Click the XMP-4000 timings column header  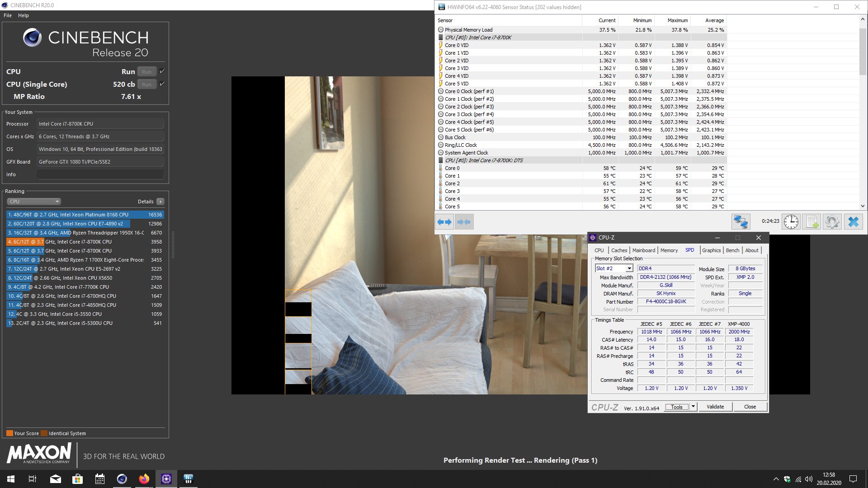pos(739,324)
